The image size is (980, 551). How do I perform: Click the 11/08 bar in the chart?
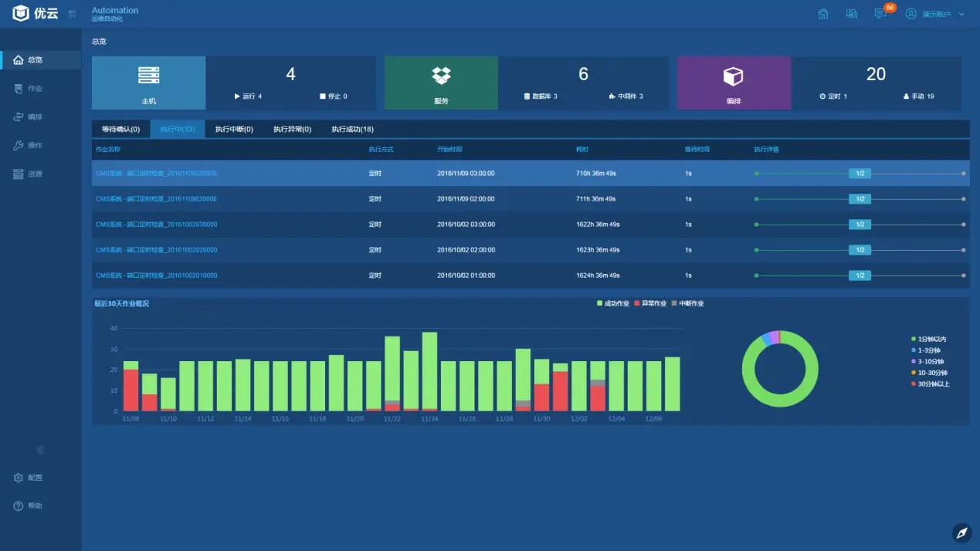click(x=131, y=386)
